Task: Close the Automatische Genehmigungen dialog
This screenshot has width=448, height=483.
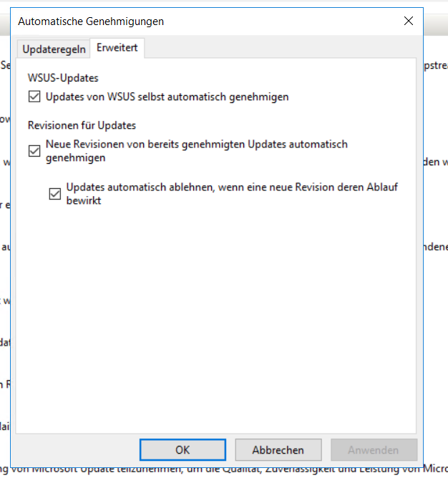Action: [409, 21]
